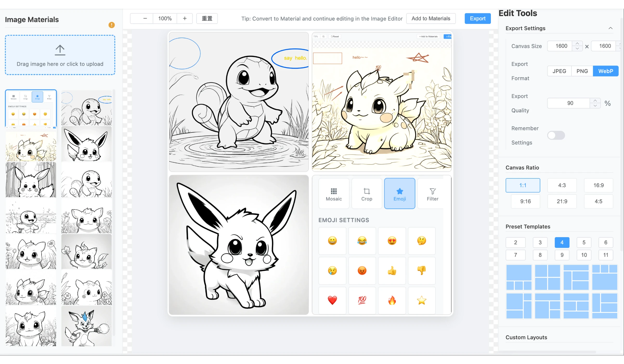Click the 100% zoom level field

click(165, 18)
